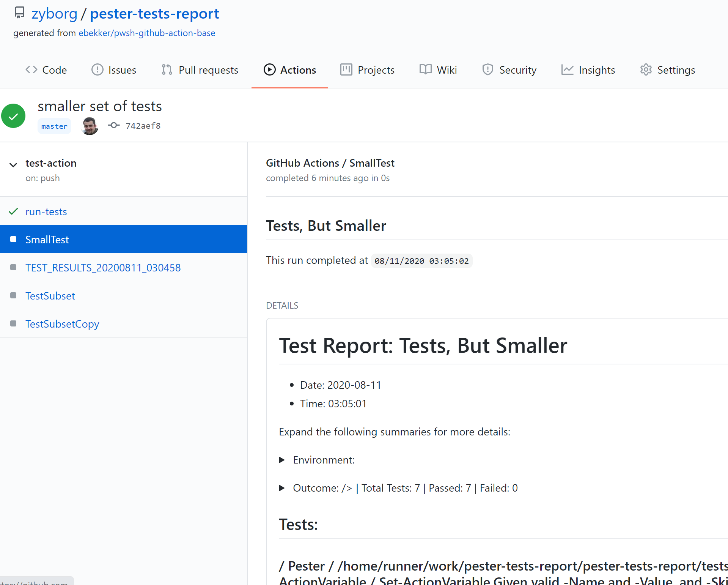The height and width of the screenshot is (585, 728).
Task: Open the TestSubsetCopy check run
Action: [x=62, y=324]
